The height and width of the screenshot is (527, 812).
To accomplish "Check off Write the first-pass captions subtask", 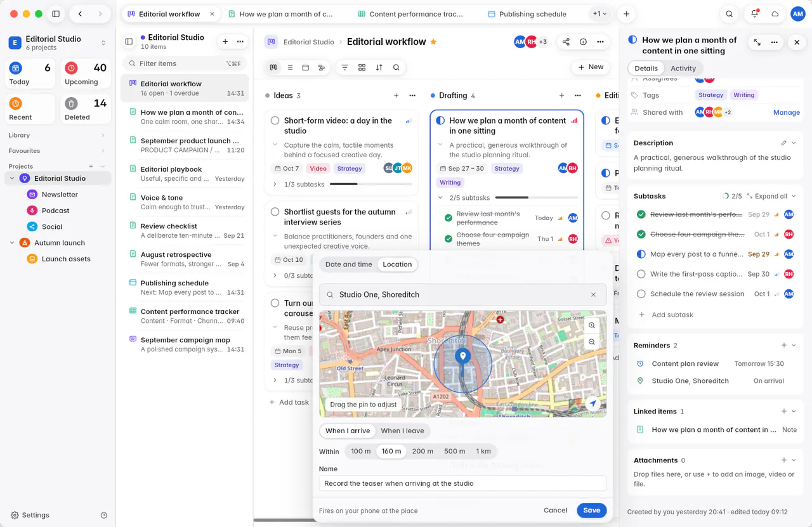I will tap(641, 274).
